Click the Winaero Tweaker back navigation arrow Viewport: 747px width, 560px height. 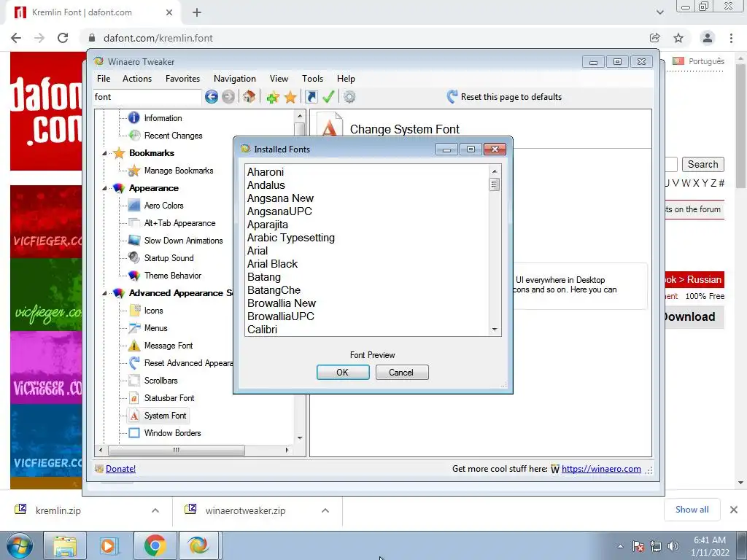[x=212, y=97]
